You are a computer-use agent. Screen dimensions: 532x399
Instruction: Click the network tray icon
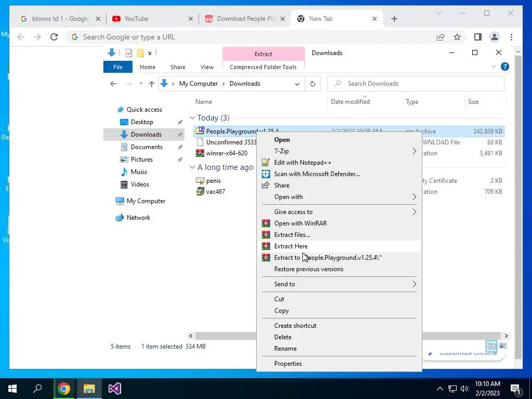click(453, 389)
